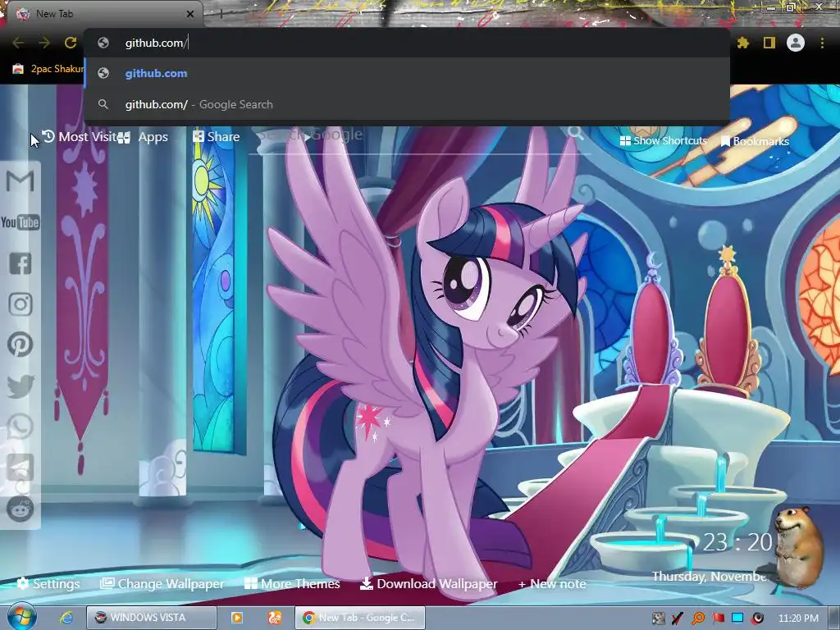This screenshot has height=630, width=840.
Task: Click the Share button
Action: tap(216, 137)
